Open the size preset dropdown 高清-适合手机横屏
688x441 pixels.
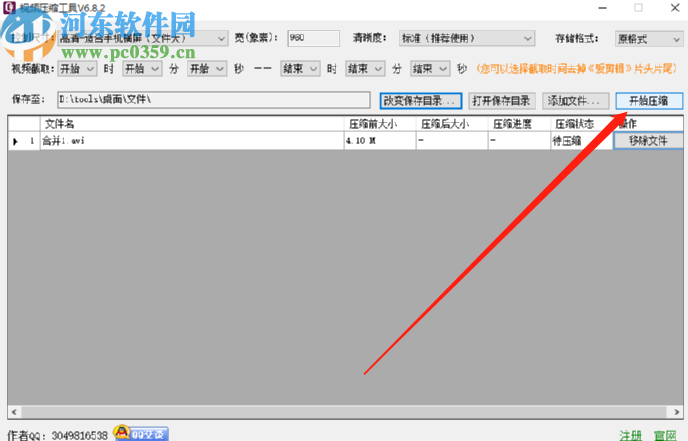tap(143, 39)
